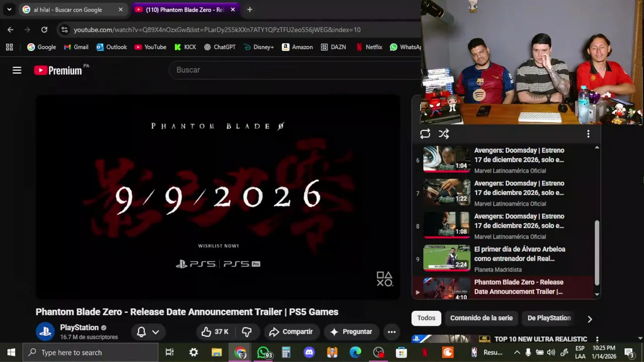Toggle playlist loop
Screen dimensions: 644x362
425,134
